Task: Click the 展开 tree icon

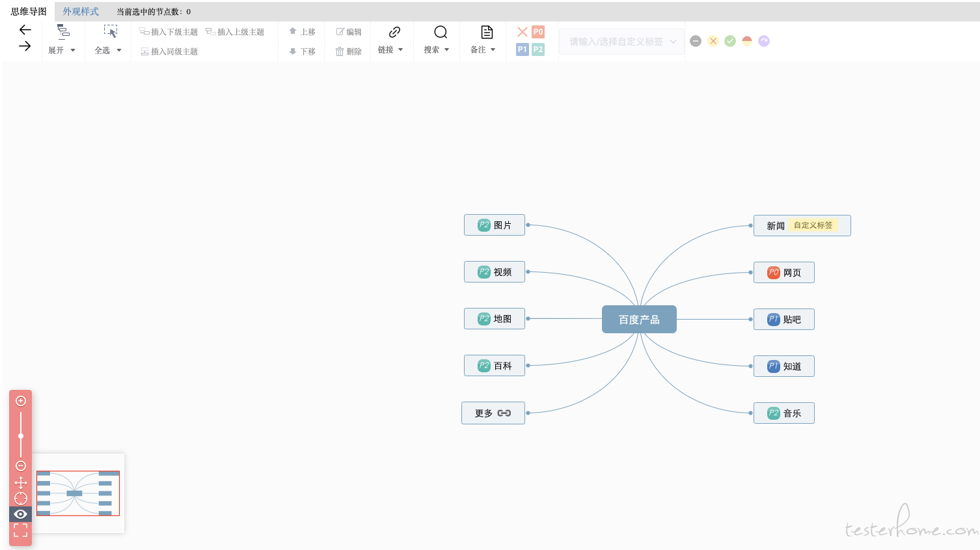Action: (x=63, y=31)
